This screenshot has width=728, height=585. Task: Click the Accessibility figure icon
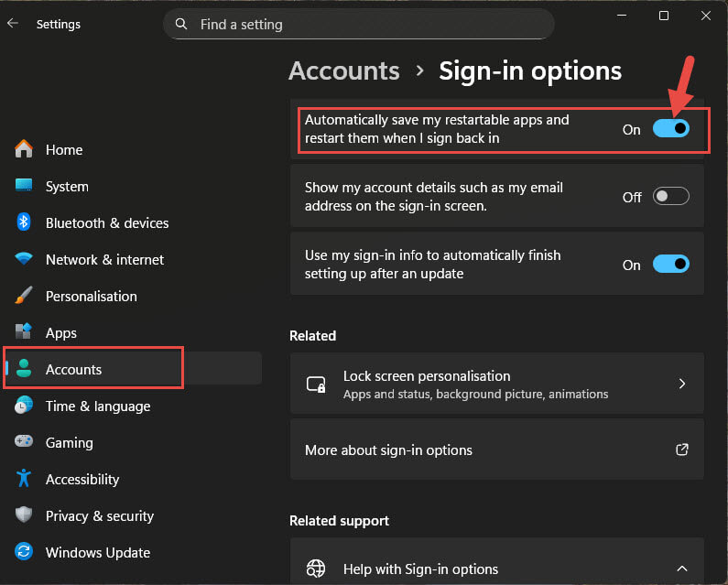click(x=24, y=478)
